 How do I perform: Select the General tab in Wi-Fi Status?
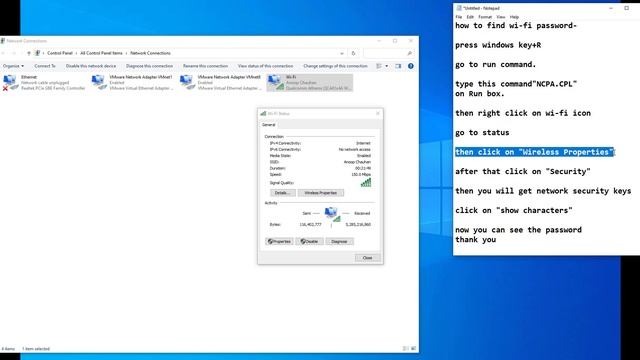[x=269, y=125]
